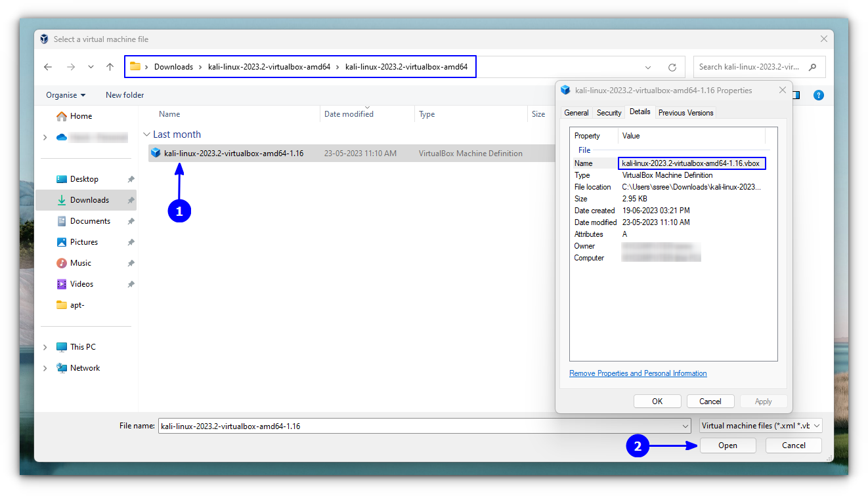This screenshot has width=868, height=496.
Task: Go back with the left arrow
Action: pos(48,67)
